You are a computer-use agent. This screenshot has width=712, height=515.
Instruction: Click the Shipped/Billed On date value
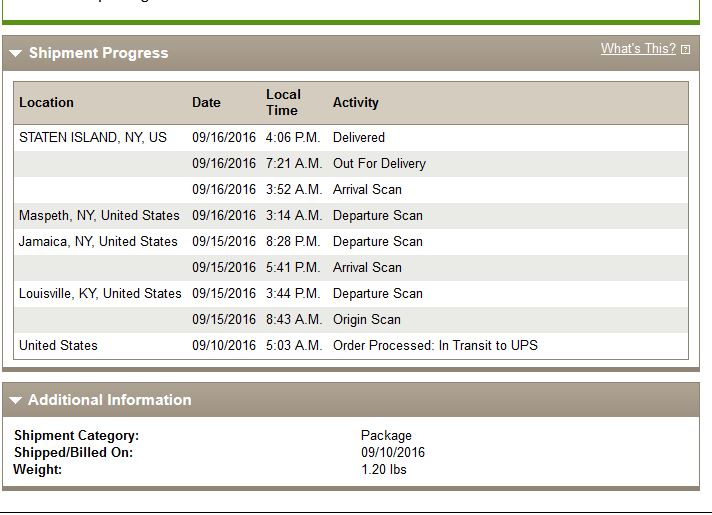[x=393, y=452]
